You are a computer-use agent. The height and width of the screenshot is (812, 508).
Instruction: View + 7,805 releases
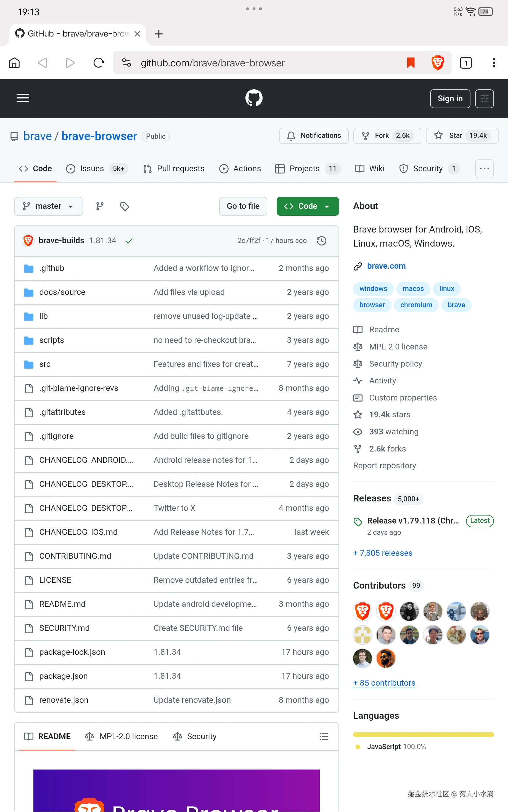coord(383,553)
